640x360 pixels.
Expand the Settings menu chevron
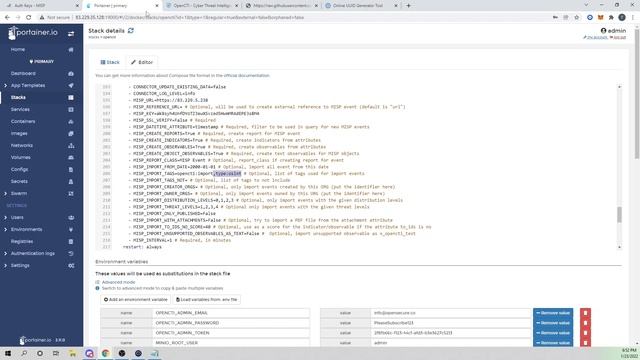pos(5,265)
